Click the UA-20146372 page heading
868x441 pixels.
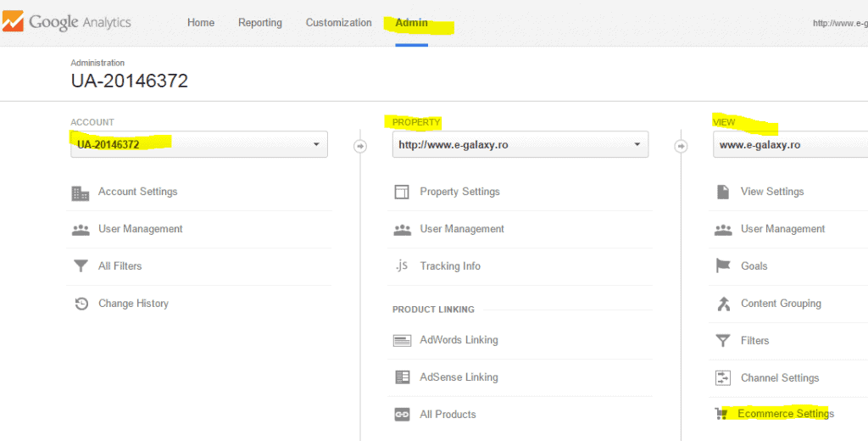coord(130,81)
